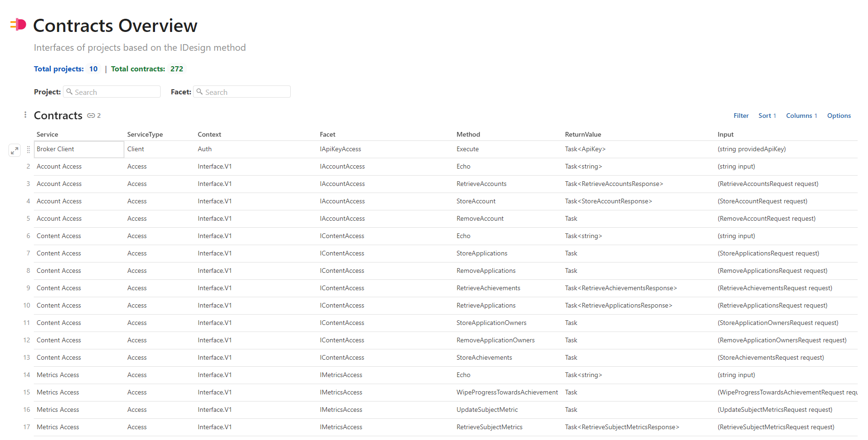Click the RetrieveAccounts method link

(481, 184)
